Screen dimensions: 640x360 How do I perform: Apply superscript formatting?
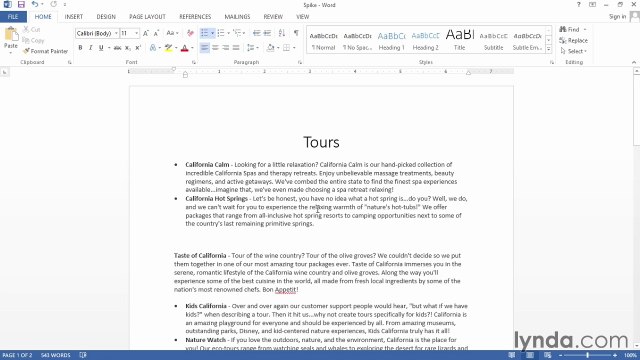click(138, 48)
